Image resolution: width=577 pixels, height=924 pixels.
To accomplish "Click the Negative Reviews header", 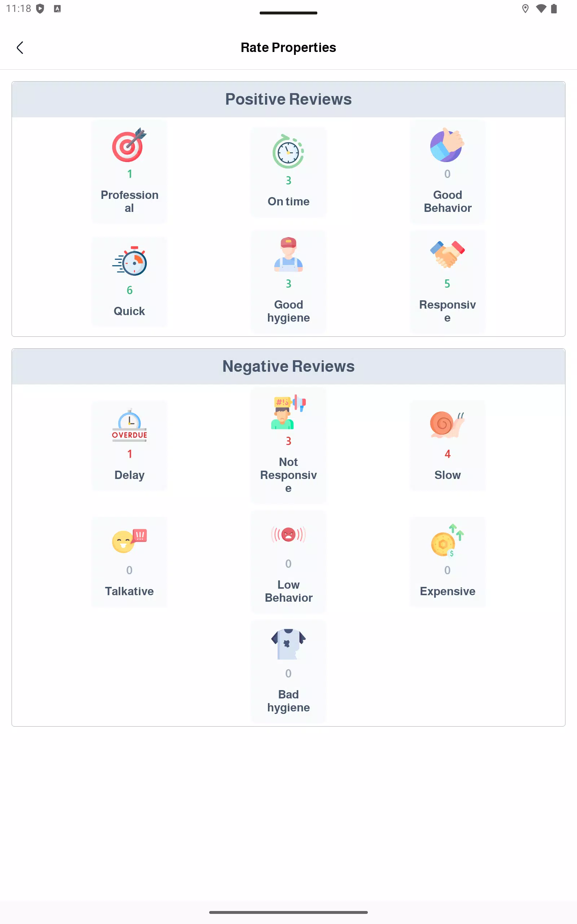I will click(288, 367).
